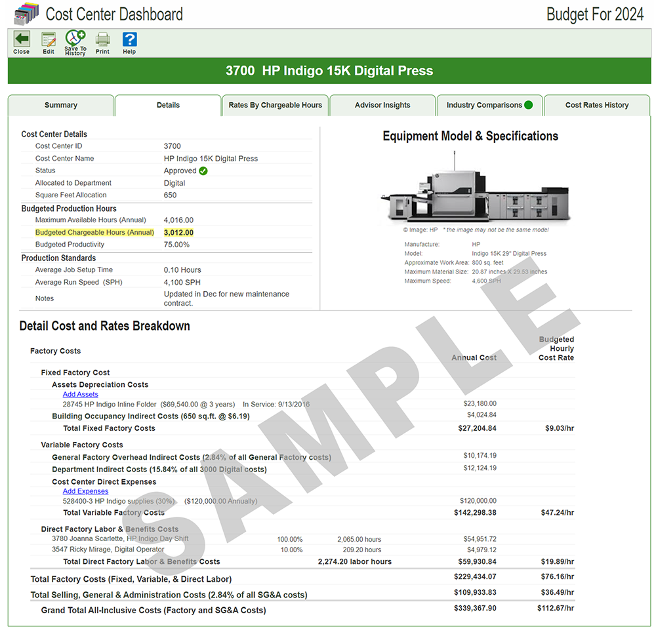Click the $9.03/hr fixed cost rate
Screen dimensions: 656x644
coord(560,428)
